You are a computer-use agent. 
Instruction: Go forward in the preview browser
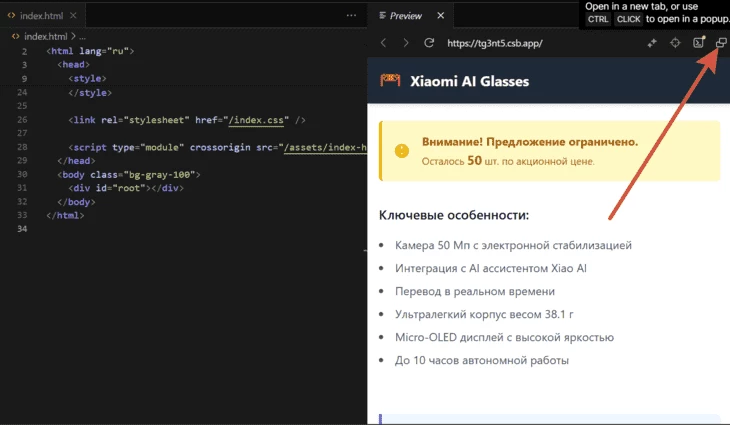(406, 43)
